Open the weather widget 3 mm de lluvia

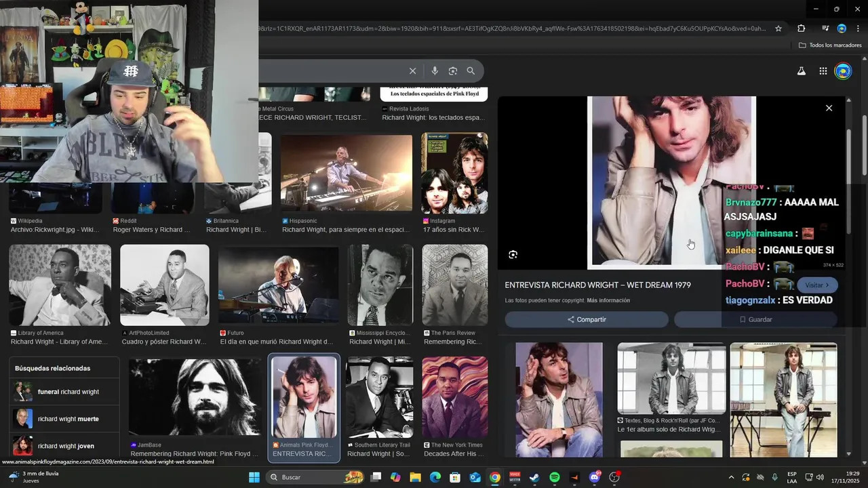(33, 477)
